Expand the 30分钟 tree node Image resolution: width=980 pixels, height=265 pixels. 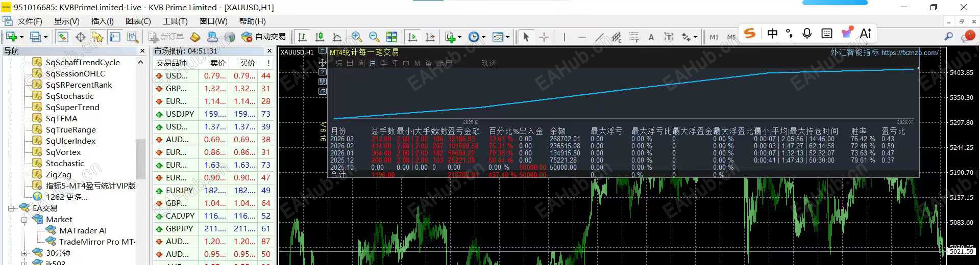click(24, 253)
